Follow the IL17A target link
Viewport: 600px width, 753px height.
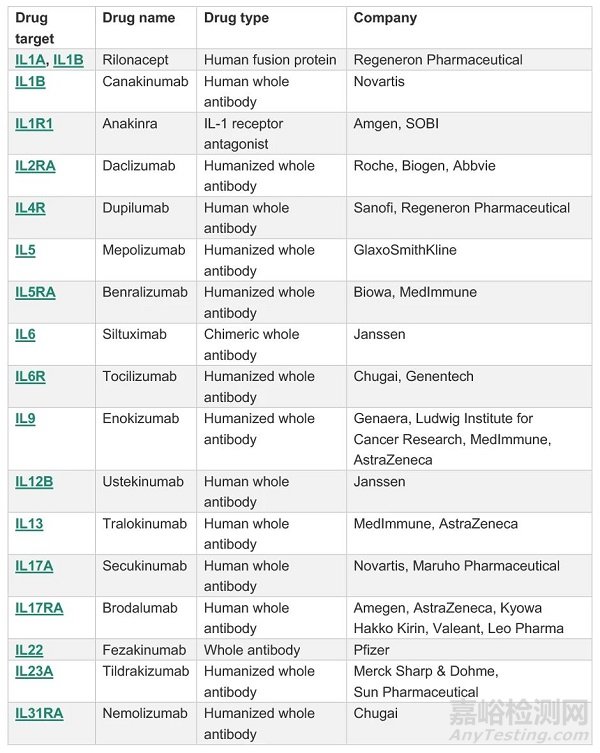point(34,566)
